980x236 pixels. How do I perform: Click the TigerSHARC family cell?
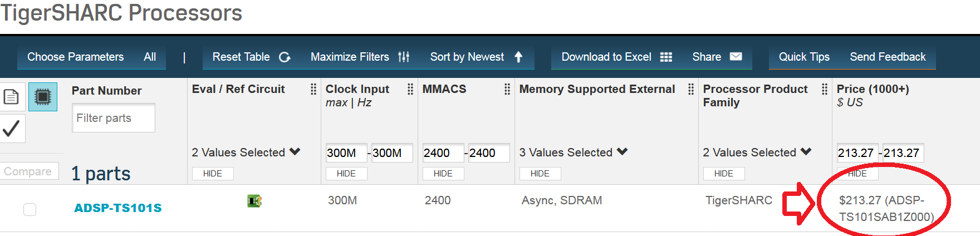pyautogui.click(x=739, y=200)
